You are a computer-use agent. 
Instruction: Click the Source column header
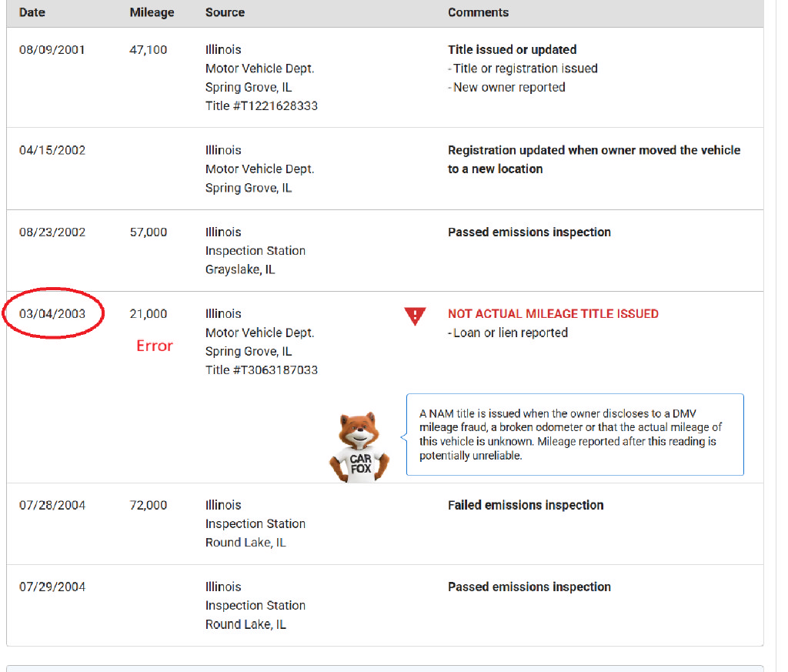click(225, 12)
